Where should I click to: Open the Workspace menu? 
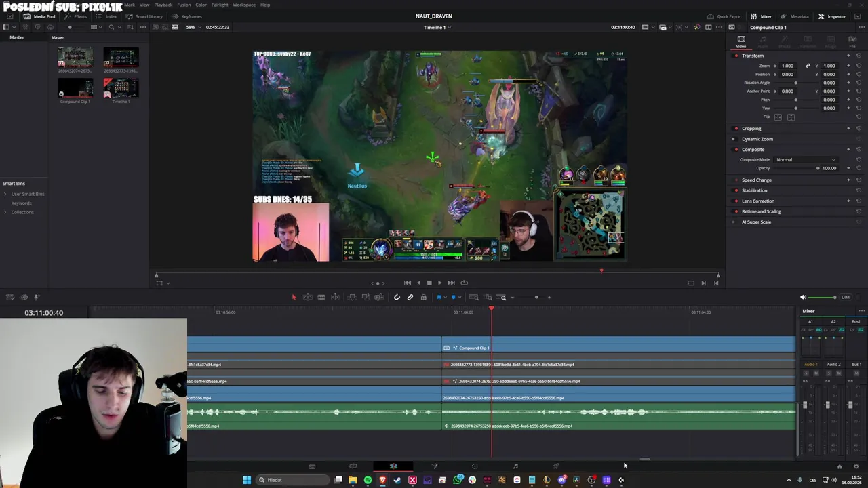tap(244, 5)
